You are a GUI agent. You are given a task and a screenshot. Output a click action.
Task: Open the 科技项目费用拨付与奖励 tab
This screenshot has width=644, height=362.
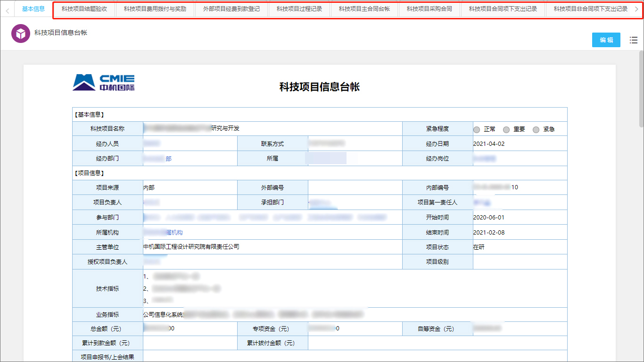[155, 9]
